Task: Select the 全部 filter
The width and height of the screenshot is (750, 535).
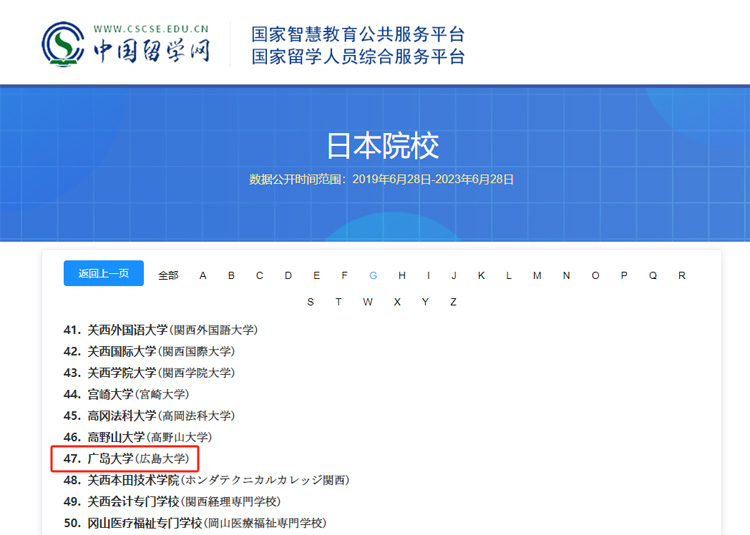Action: (168, 275)
